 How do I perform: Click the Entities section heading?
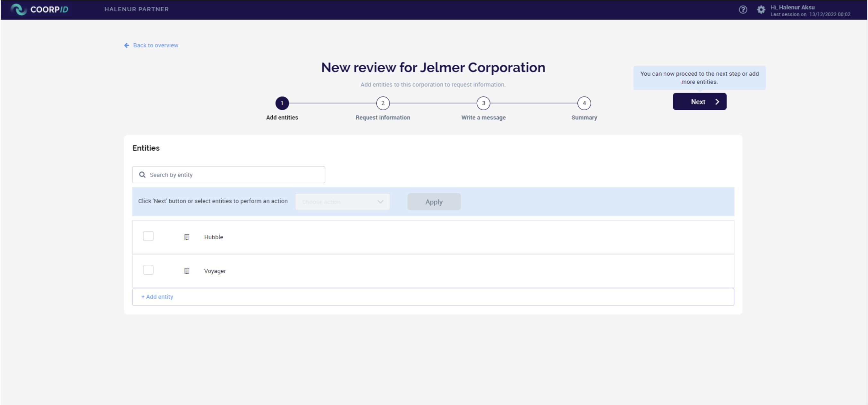[146, 148]
